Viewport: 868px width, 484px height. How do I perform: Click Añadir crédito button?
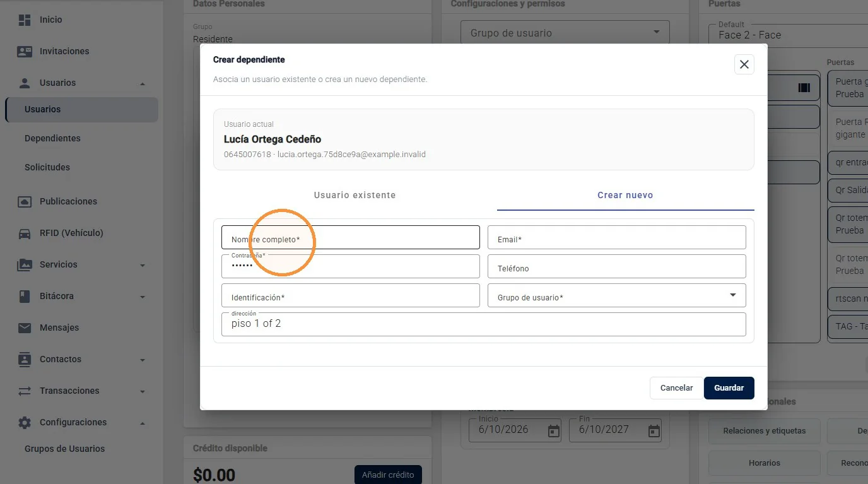(388, 475)
